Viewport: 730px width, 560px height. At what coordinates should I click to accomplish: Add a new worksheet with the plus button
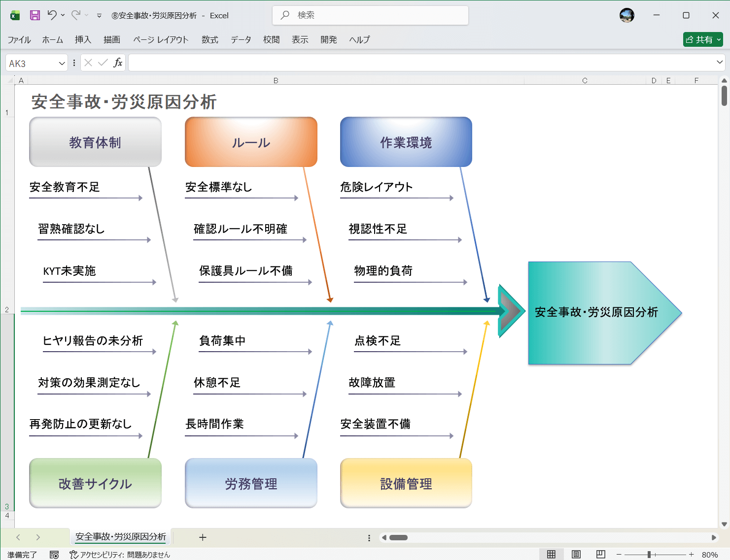point(203,537)
